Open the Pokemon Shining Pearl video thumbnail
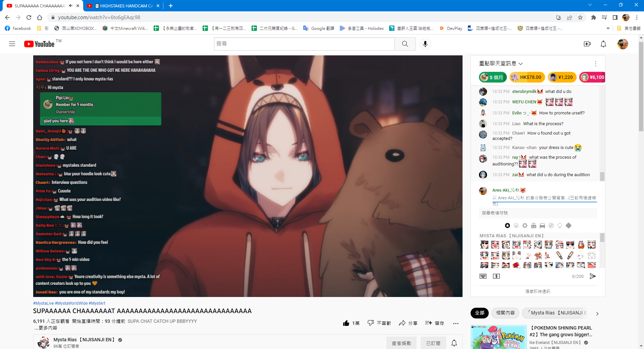This screenshot has height=349, width=644. pos(499,337)
